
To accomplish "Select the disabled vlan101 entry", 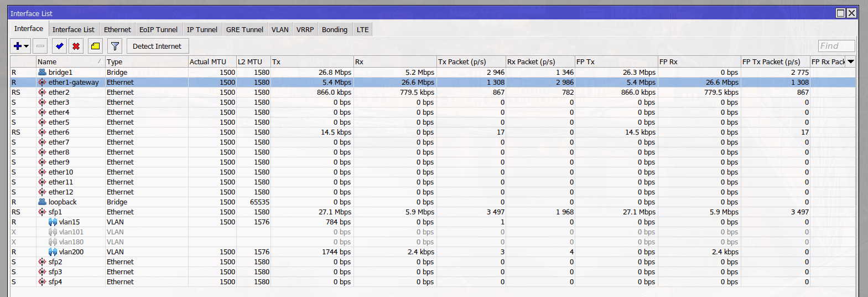I will tap(71, 232).
